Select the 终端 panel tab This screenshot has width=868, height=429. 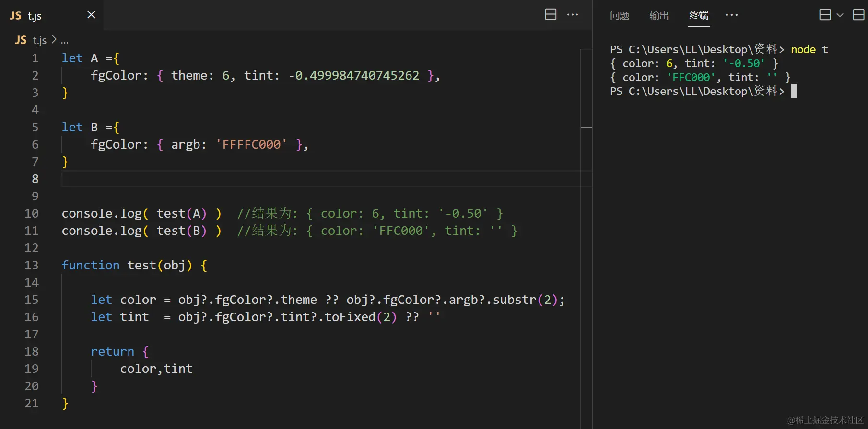699,15
